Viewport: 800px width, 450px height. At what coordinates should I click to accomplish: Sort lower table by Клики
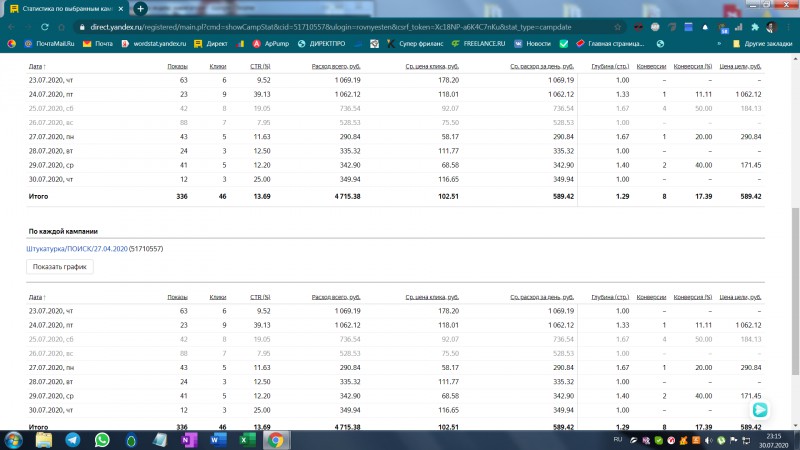tap(218, 297)
